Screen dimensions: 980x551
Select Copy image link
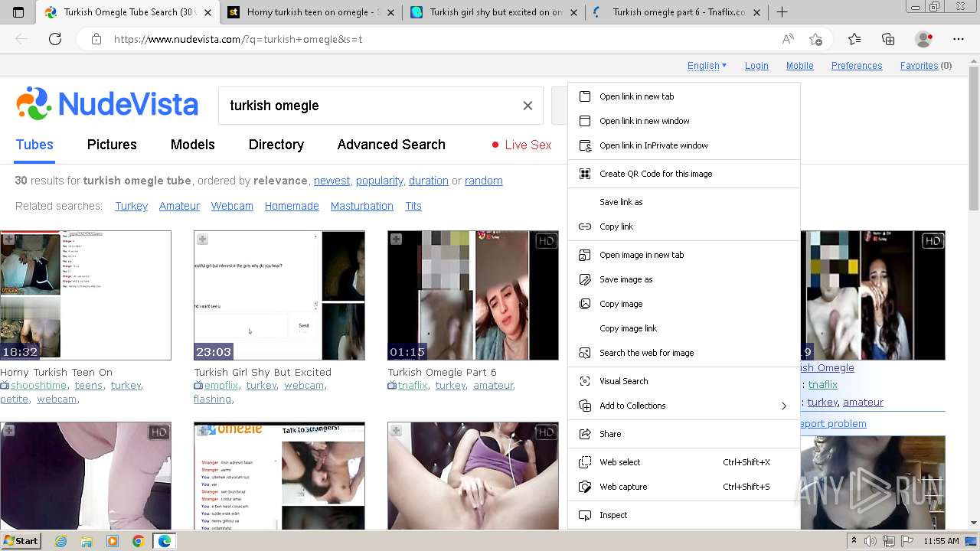click(x=684, y=328)
